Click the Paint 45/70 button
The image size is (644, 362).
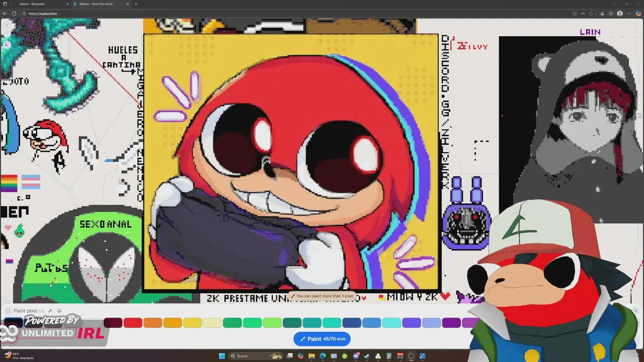point(322,339)
